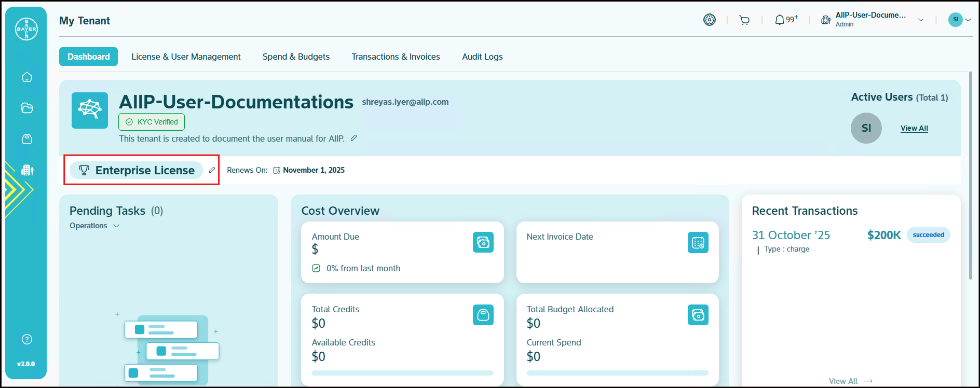Select the SI active user avatar
This screenshot has width=980, height=388.
pyautogui.click(x=866, y=128)
